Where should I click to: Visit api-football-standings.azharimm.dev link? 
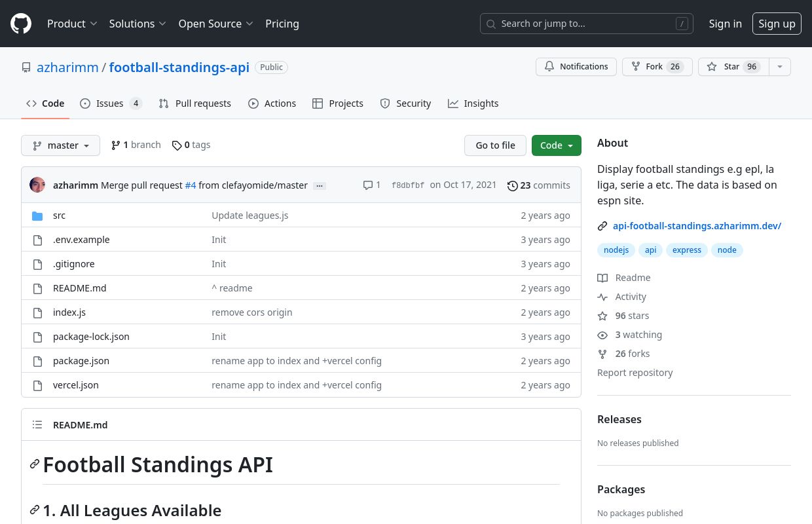click(x=697, y=226)
